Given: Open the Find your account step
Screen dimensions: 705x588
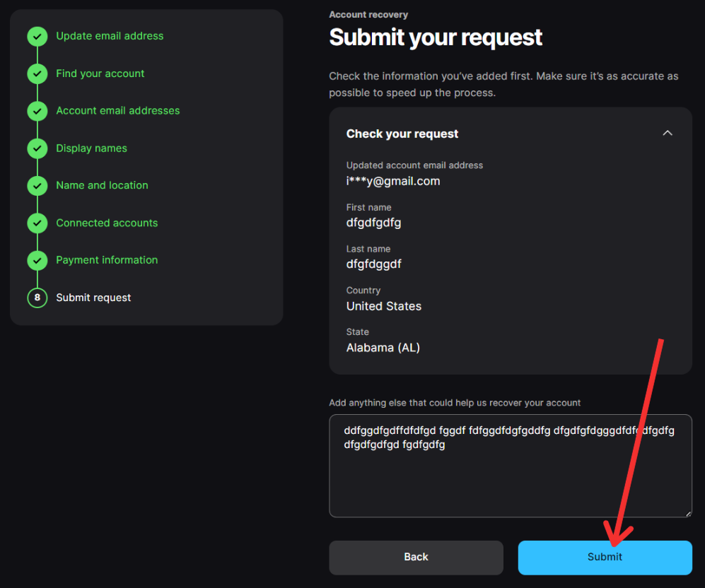Looking at the screenshot, I should [x=100, y=73].
